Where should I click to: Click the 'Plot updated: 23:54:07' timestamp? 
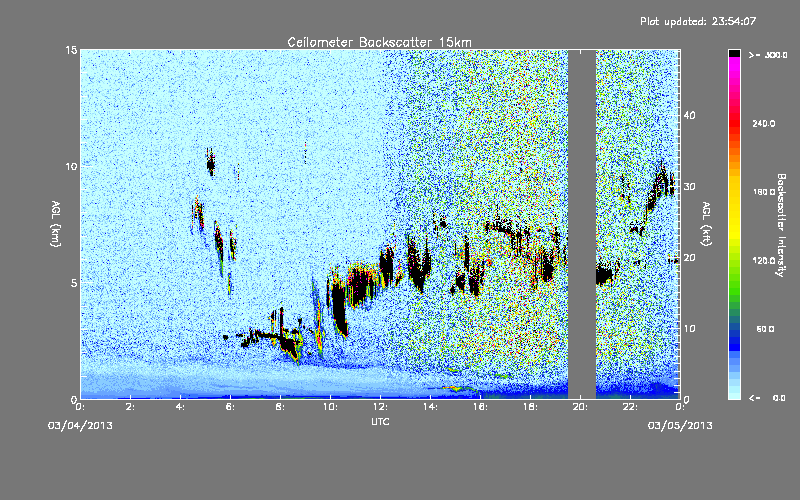(698, 21)
